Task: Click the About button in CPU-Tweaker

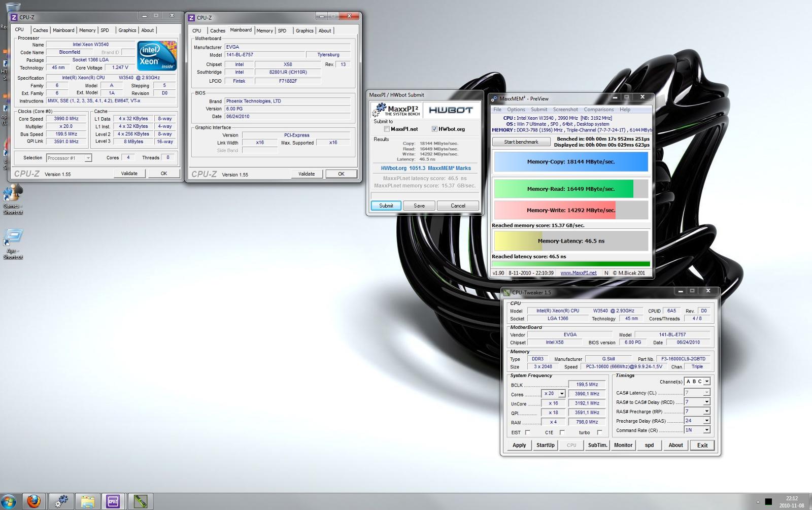Action: coord(675,445)
